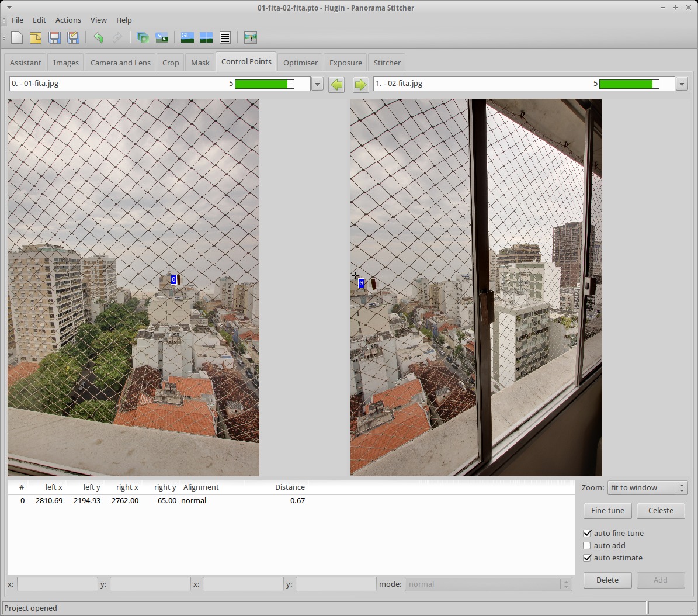The height and width of the screenshot is (616, 698).
Task: Expand the right image 02-fita.jpg dropdown
Action: (681, 84)
